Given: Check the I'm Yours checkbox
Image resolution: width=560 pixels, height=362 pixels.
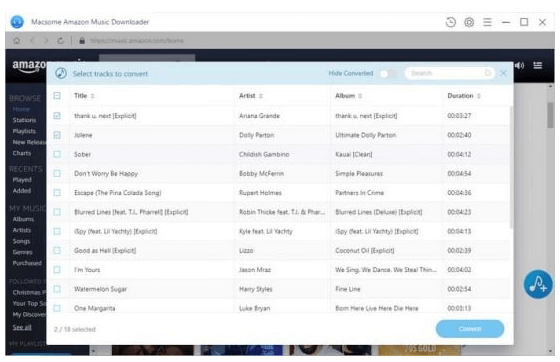Looking at the screenshot, I should pos(57,270).
